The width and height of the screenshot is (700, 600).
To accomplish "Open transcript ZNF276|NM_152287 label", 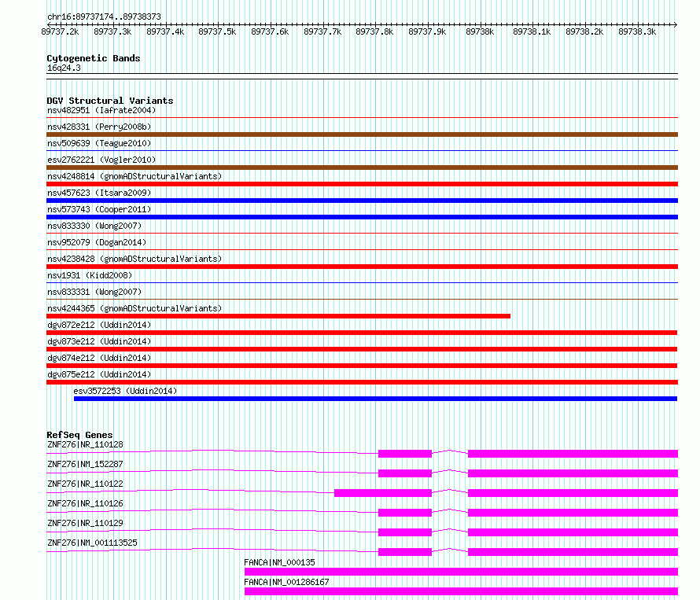I will click(x=85, y=464).
